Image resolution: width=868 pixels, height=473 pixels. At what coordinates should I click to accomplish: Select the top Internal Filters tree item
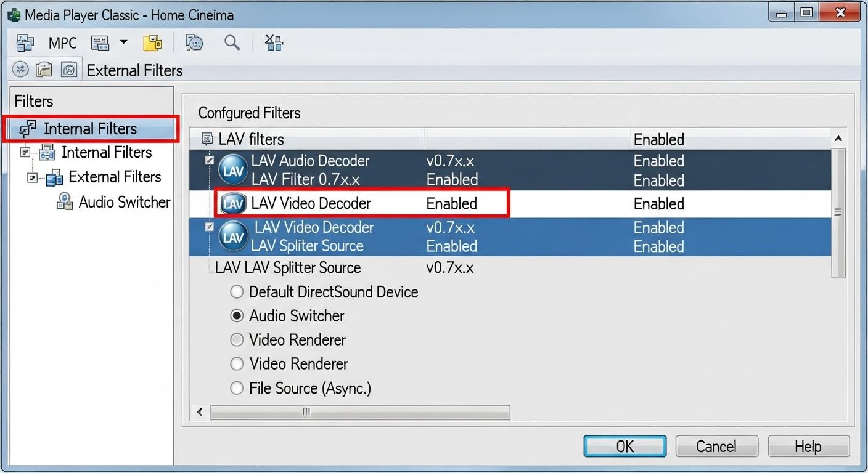point(90,129)
